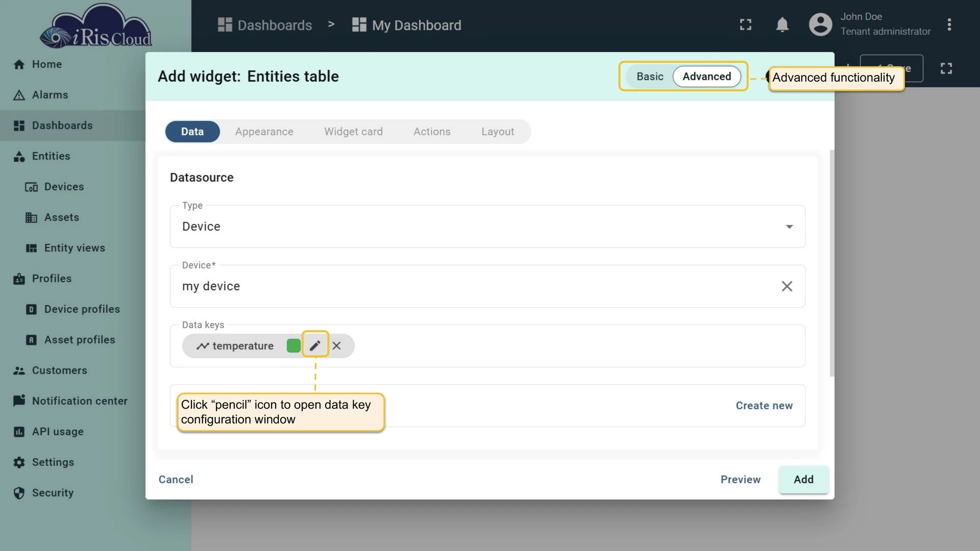Go to the Actions tab
980x551 pixels.
(x=432, y=132)
